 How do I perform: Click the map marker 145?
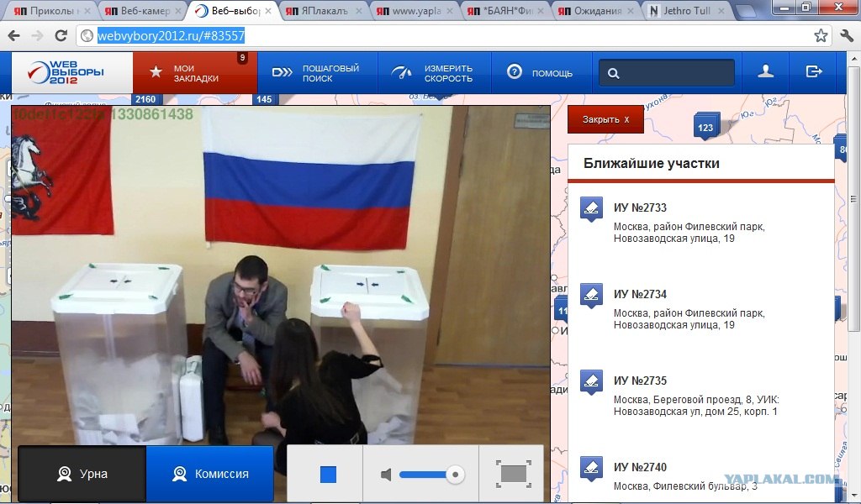264,99
